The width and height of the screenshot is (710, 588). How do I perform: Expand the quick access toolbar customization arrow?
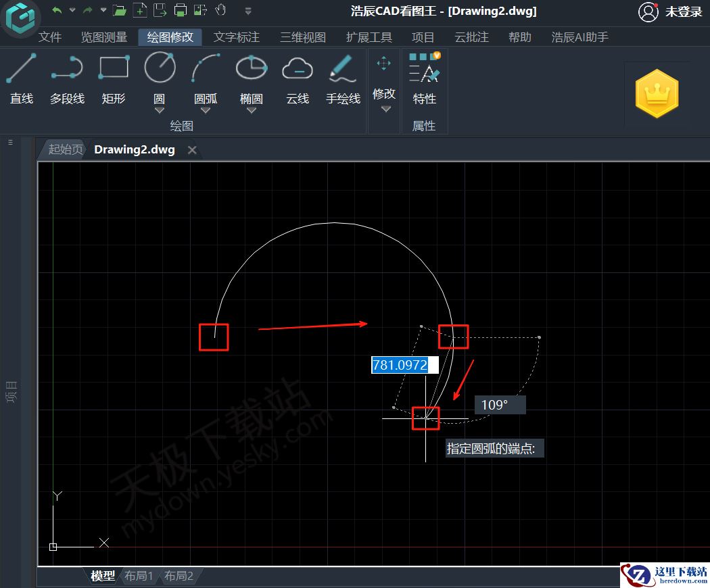pos(248,11)
